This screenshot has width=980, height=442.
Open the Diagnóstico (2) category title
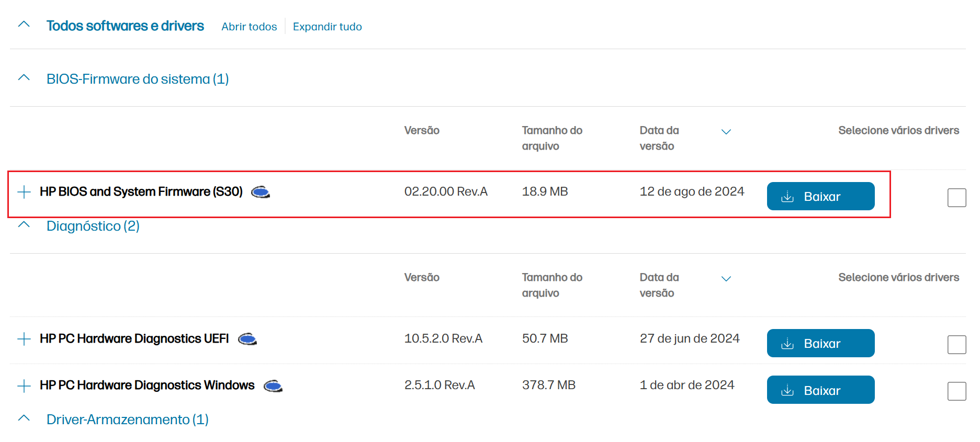93,226
